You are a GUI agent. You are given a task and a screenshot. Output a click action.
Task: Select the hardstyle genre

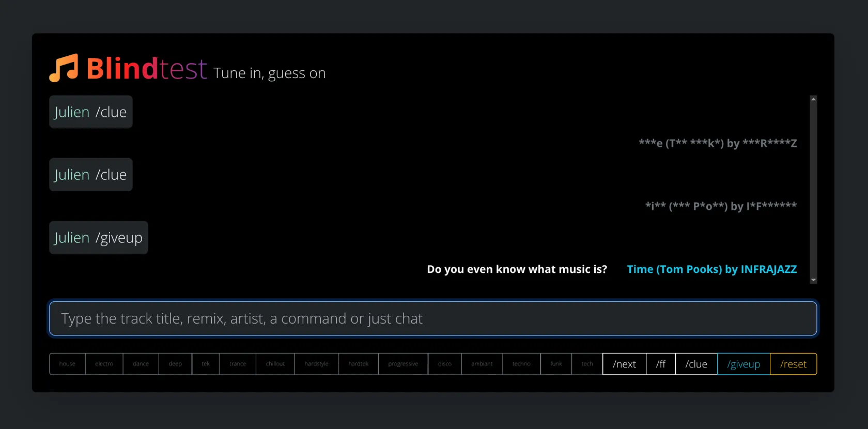[316, 364]
